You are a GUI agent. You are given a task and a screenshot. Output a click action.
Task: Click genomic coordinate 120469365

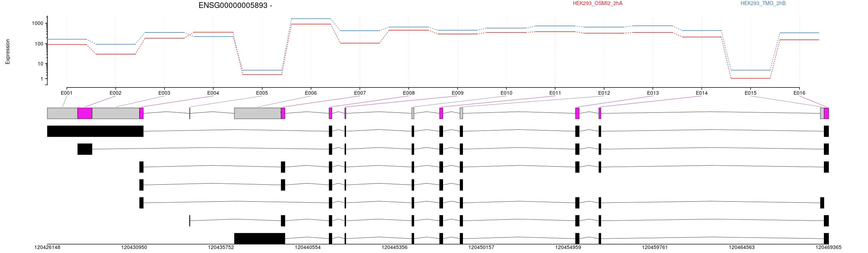pos(829,248)
